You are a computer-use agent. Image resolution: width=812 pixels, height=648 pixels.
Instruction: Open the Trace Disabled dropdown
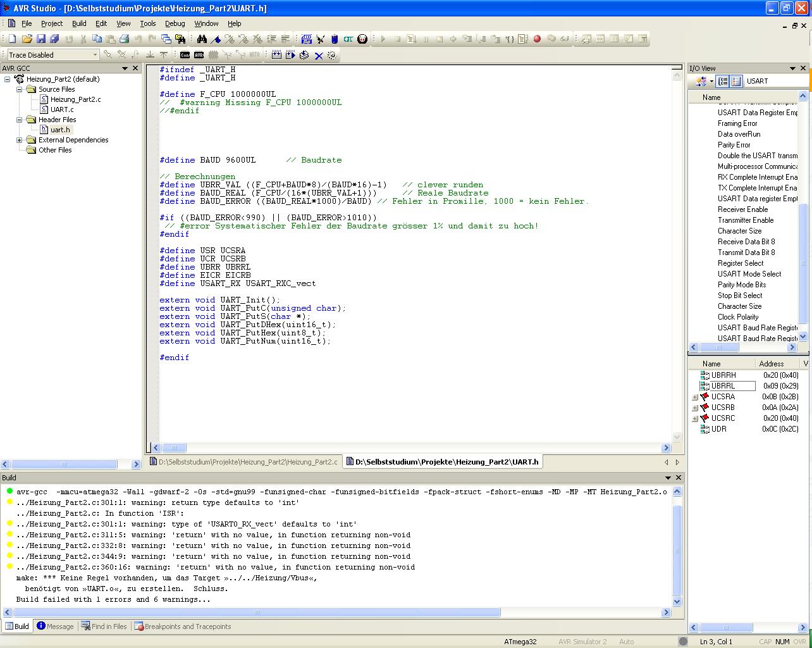(x=95, y=55)
